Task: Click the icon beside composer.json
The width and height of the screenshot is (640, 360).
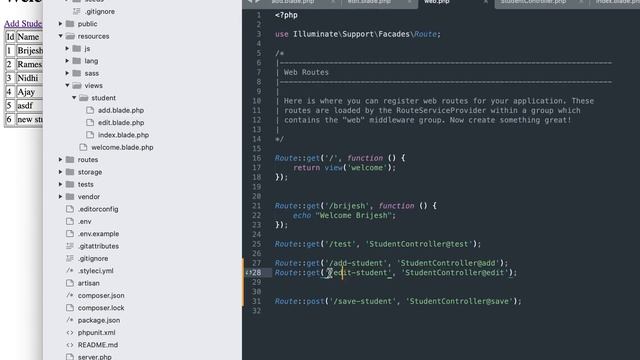Action: click(70, 295)
